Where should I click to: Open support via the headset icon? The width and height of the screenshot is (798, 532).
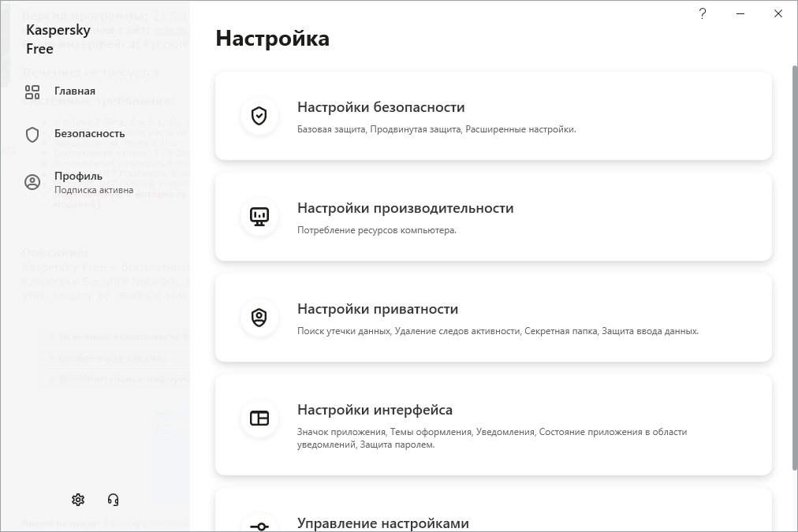click(x=113, y=500)
